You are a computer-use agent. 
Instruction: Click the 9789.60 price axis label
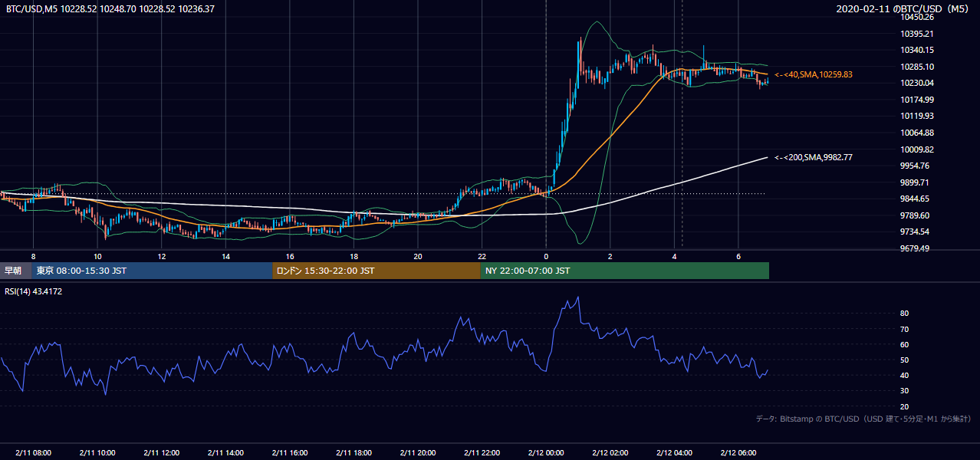(916, 215)
